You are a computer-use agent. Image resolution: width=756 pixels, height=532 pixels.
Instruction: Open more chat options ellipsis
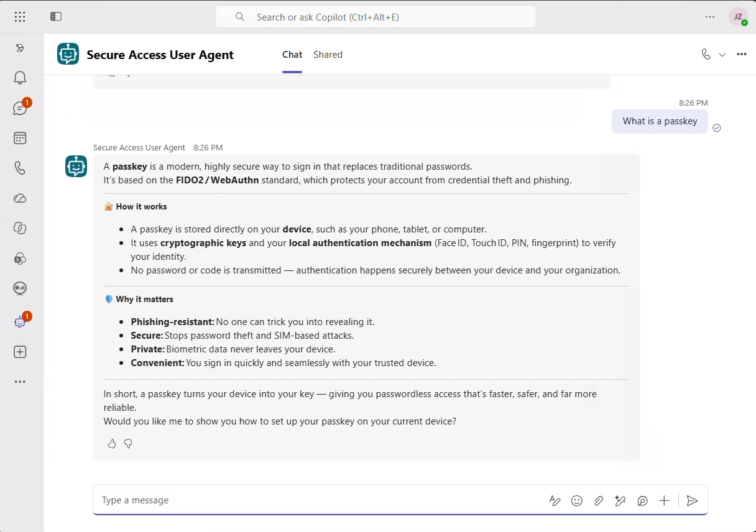coord(742,54)
